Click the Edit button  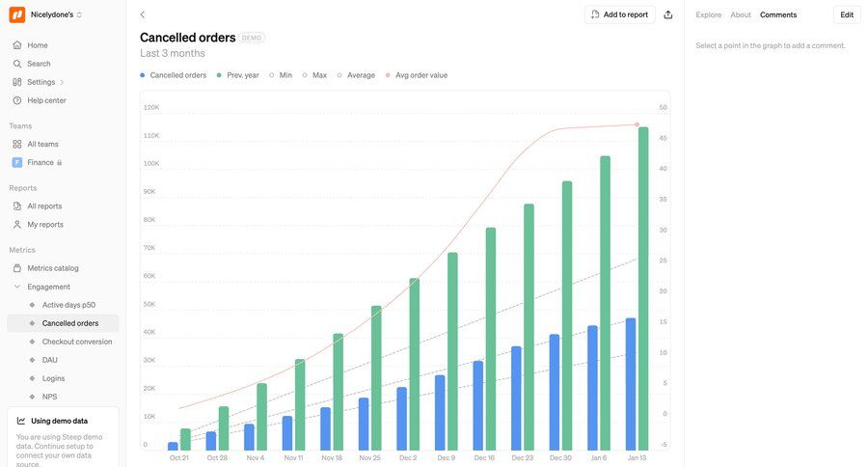click(847, 15)
